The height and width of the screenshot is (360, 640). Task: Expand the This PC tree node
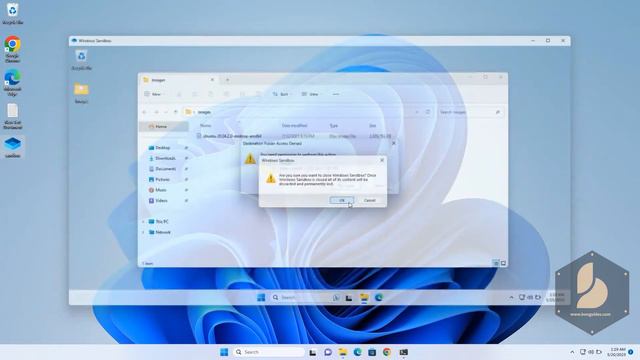click(x=143, y=222)
